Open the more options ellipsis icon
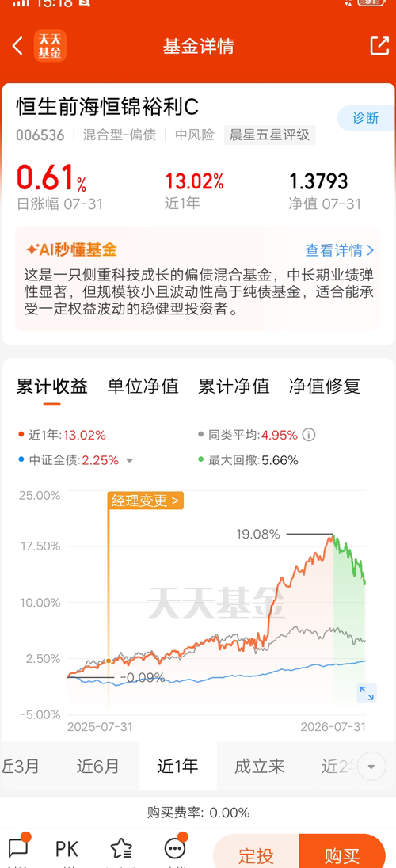The height and width of the screenshot is (868, 396). click(175, 848)
